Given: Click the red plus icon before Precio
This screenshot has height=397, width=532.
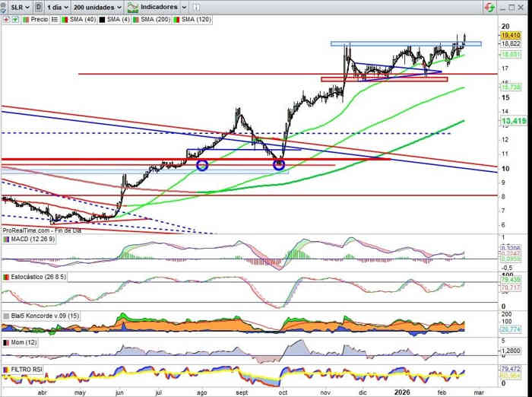Looking at the screenshot, I should (x=6, y=18).
